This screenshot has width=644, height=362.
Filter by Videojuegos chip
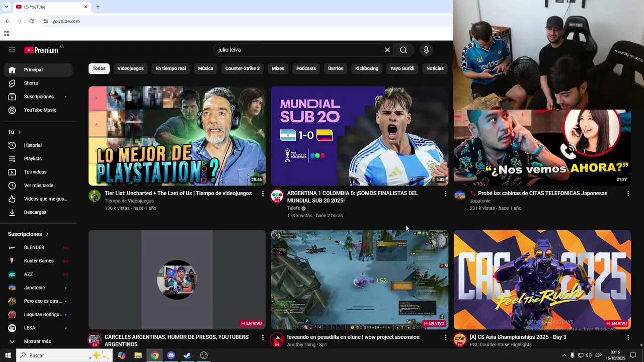tap(130, 68)
